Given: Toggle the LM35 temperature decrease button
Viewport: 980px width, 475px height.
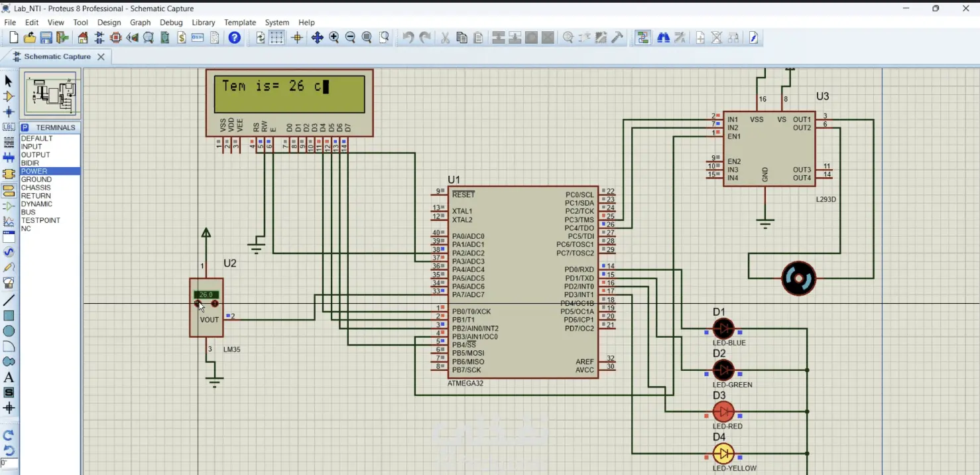Looking at the screenshot, I should tap(198, 304).
